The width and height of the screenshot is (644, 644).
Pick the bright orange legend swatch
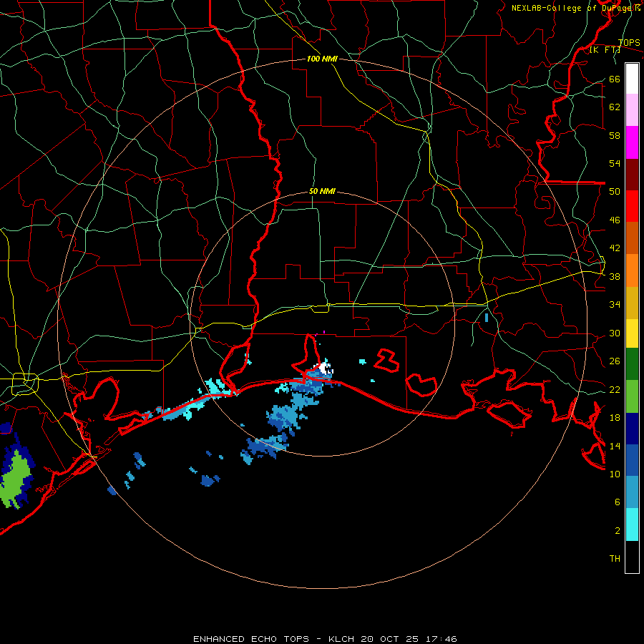tap(632, 270)
